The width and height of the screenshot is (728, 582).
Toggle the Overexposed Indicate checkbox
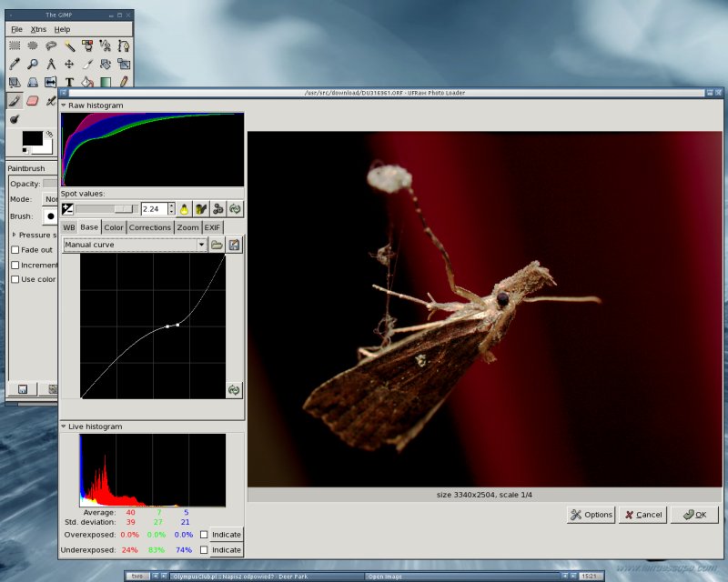(x=204, y=535)
